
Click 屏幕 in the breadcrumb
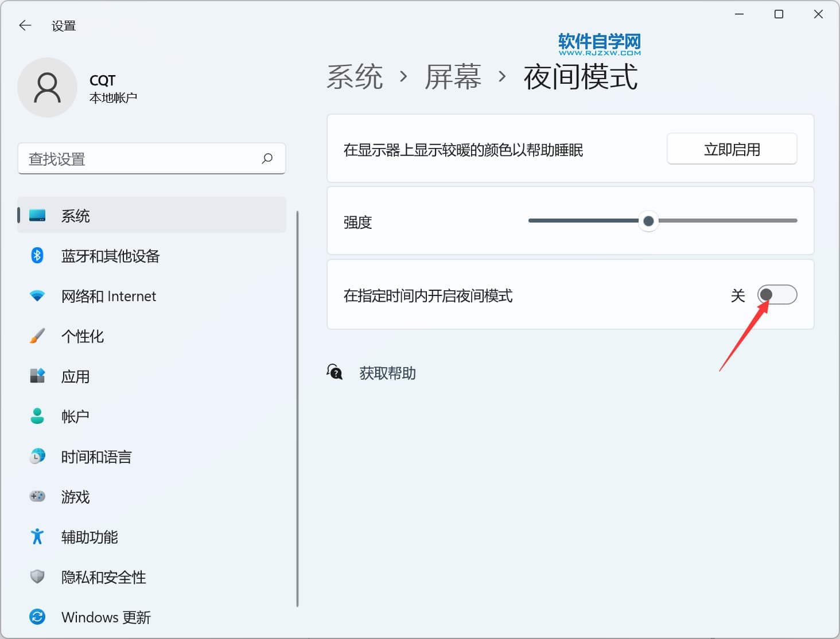tap(453, 77)
